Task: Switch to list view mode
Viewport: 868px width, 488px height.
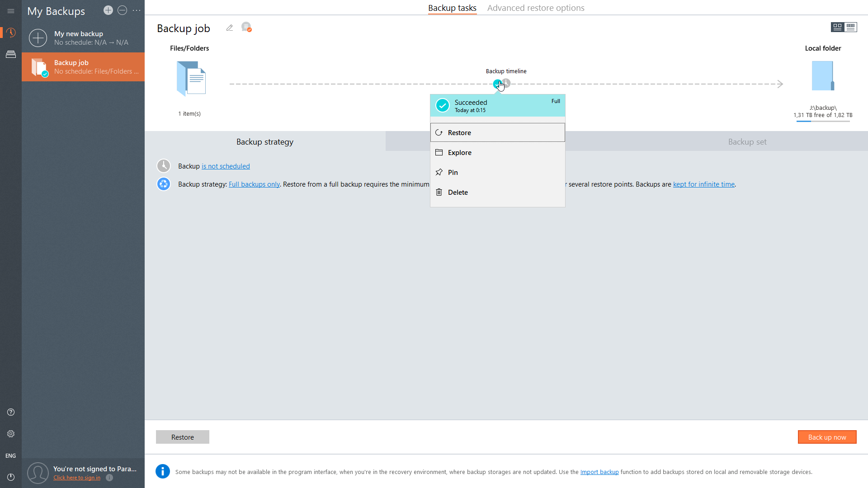Action: (x=851, y=27)
